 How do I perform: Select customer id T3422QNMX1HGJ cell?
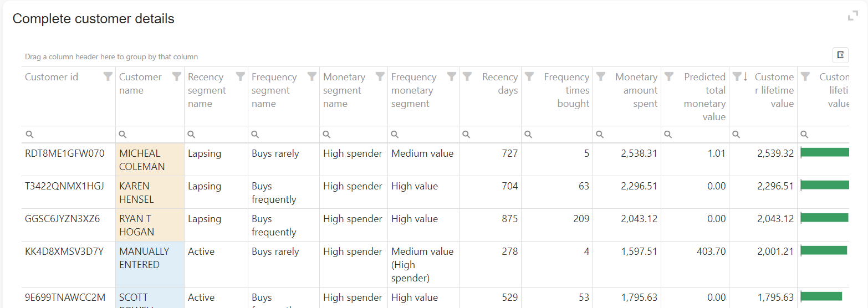pyautogui.click(x=64, y=186)
